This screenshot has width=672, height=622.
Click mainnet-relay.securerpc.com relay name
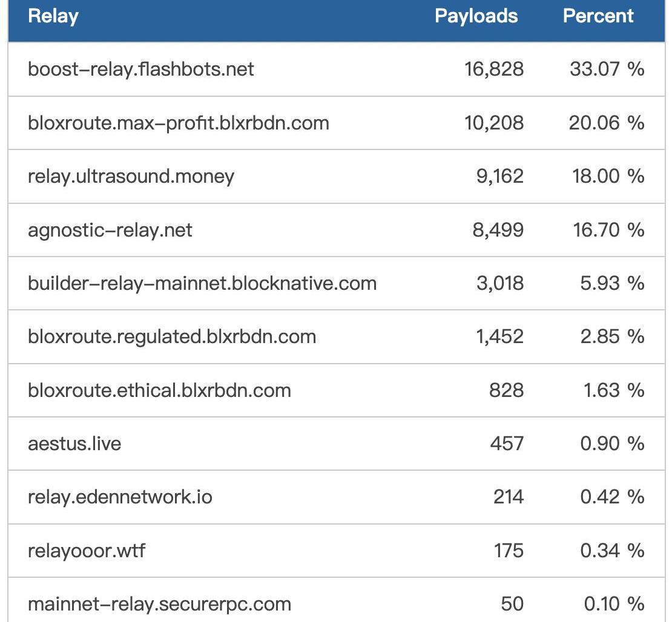(159, 604)
